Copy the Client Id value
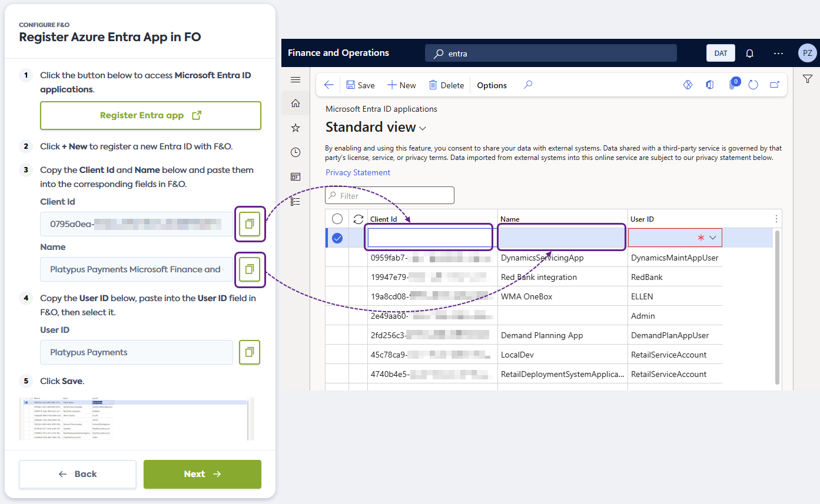 [250, 223]
